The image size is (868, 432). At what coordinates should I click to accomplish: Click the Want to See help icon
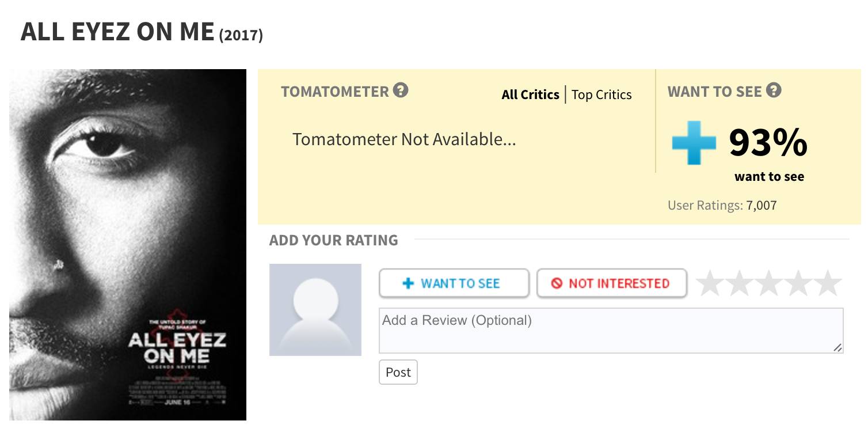[x=774, y=90]
